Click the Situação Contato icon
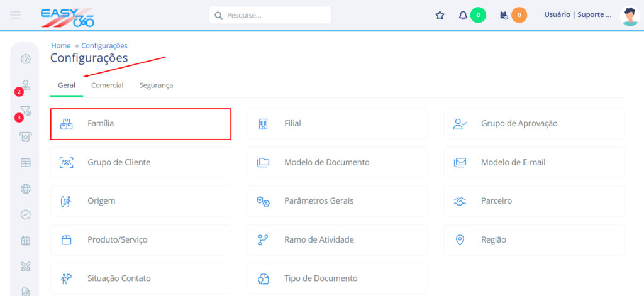Image resolution: width=644 pixels, height=296 pixels. 66,278
